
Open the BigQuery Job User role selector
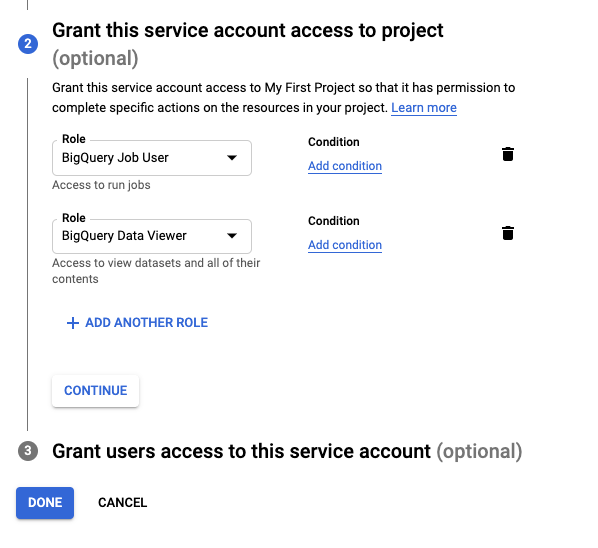152,158
